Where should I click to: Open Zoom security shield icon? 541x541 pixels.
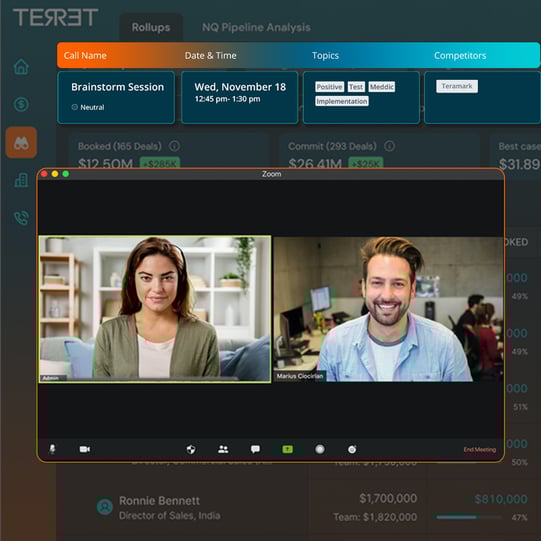(191, 449)
